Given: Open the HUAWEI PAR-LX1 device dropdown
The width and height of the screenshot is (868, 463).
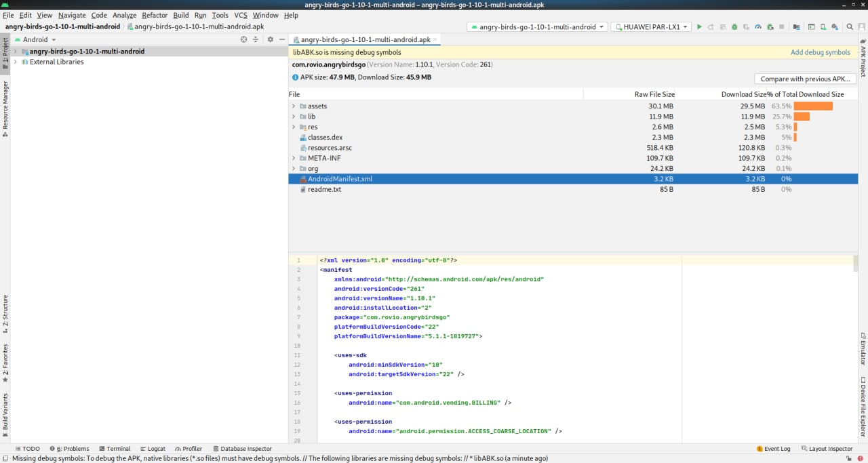Looking at the screenshot, I should click(651, 27).
